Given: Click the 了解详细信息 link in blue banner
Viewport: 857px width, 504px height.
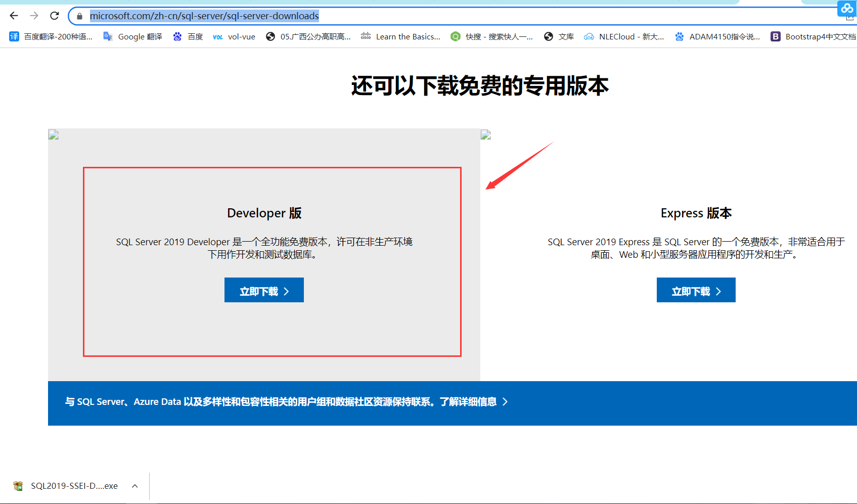Looking at the screenshot, I should click(468, 402).
